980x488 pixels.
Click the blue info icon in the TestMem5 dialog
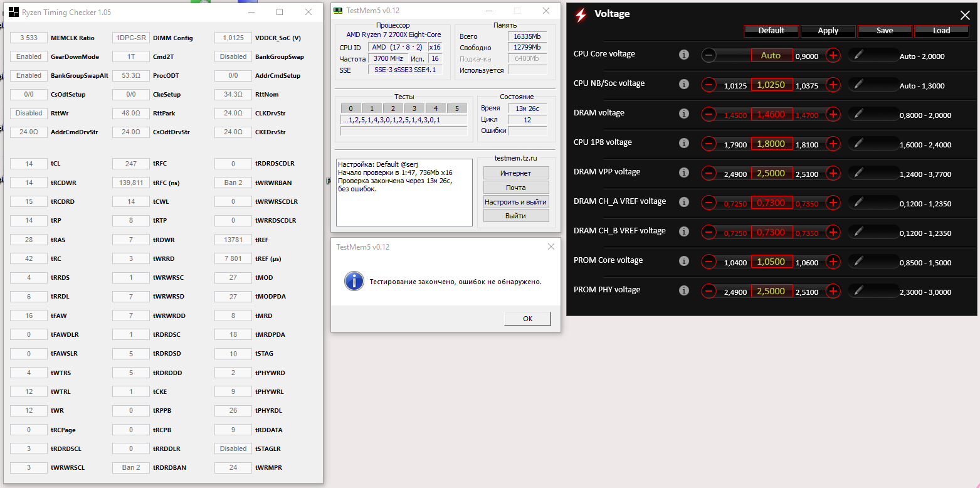[354, 281]
